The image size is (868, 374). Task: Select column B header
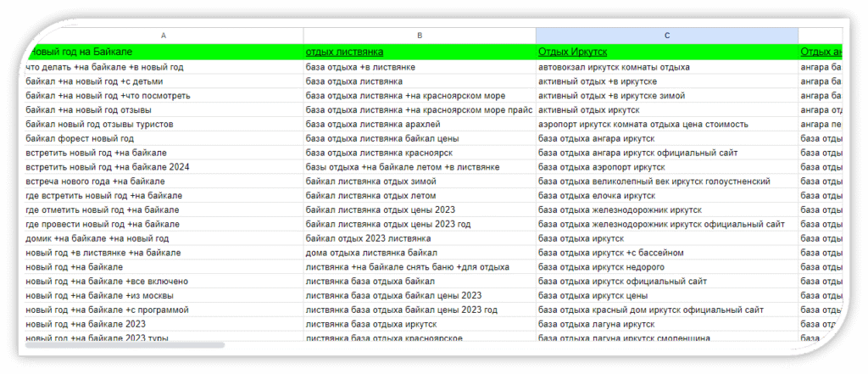point(420,36)
